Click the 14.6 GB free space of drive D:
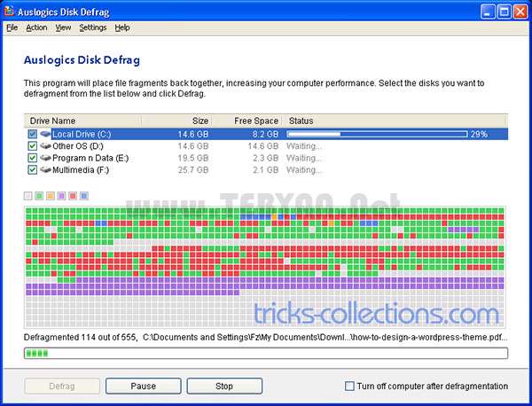532x406 pixels. (x=263, y=146)
